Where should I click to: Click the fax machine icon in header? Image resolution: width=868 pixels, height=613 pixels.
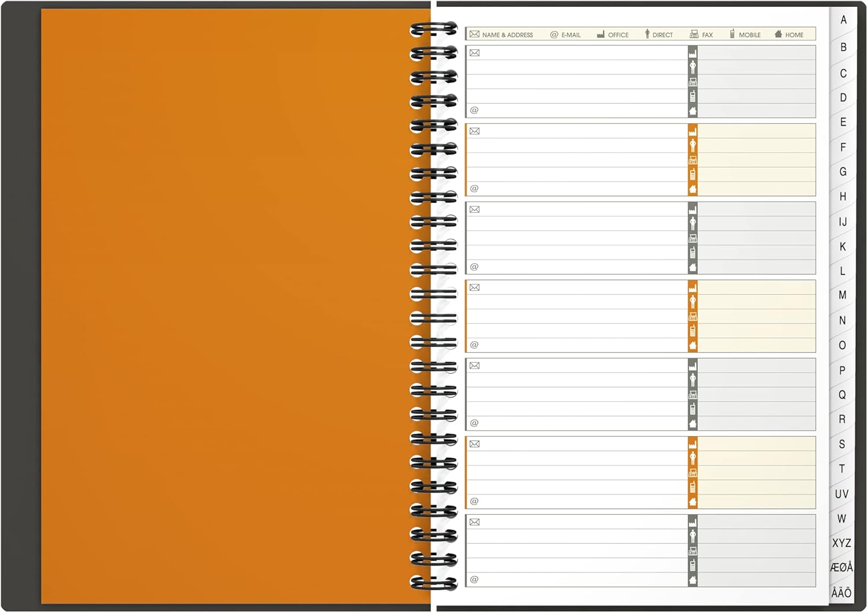pyautogui.click(x=694, y=35)
